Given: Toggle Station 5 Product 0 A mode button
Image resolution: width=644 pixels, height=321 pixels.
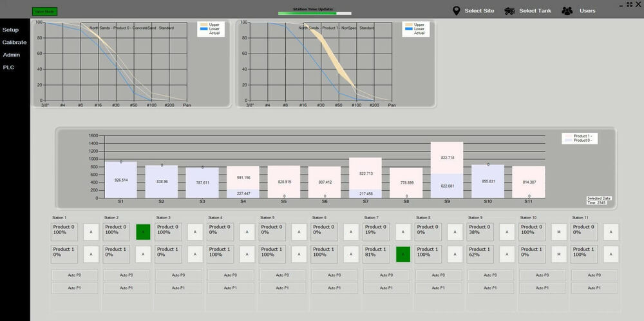Looking at the screenshot, I should pos(299,232).
